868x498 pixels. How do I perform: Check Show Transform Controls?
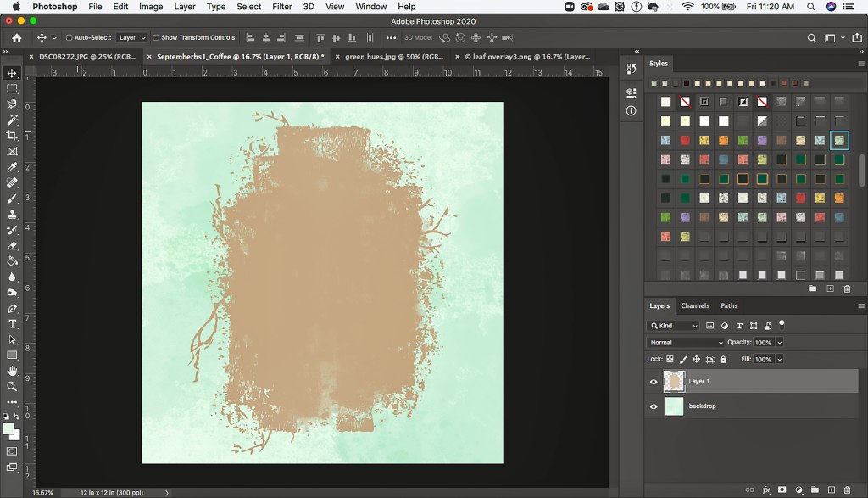156,38
